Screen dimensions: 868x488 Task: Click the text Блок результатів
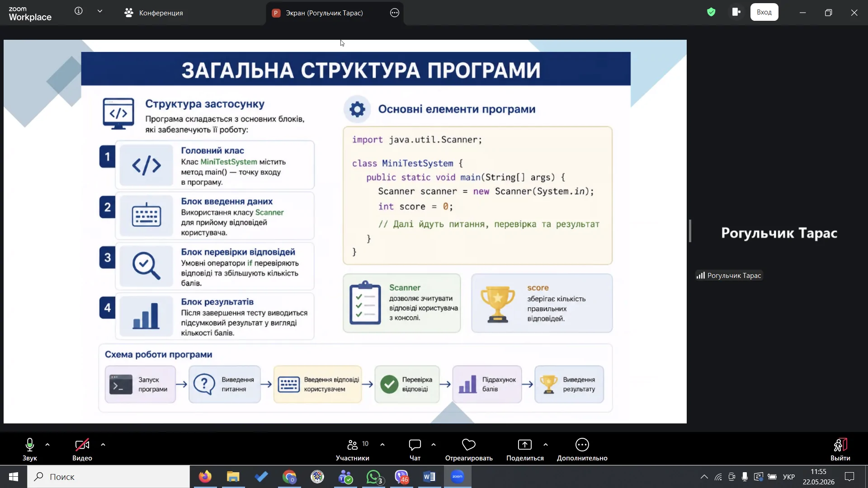(217, 301)
